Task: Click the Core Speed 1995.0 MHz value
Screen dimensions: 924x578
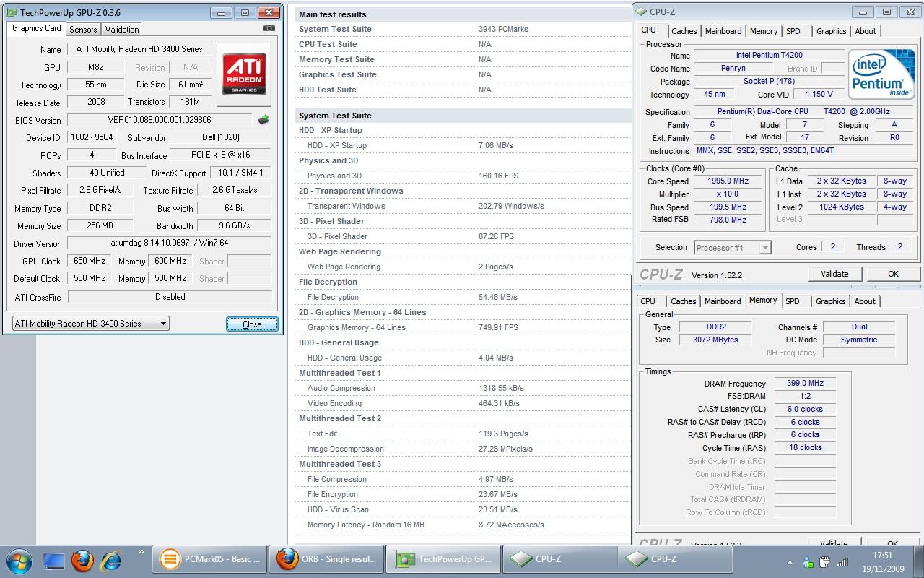Action: click(x=728, y=181)
